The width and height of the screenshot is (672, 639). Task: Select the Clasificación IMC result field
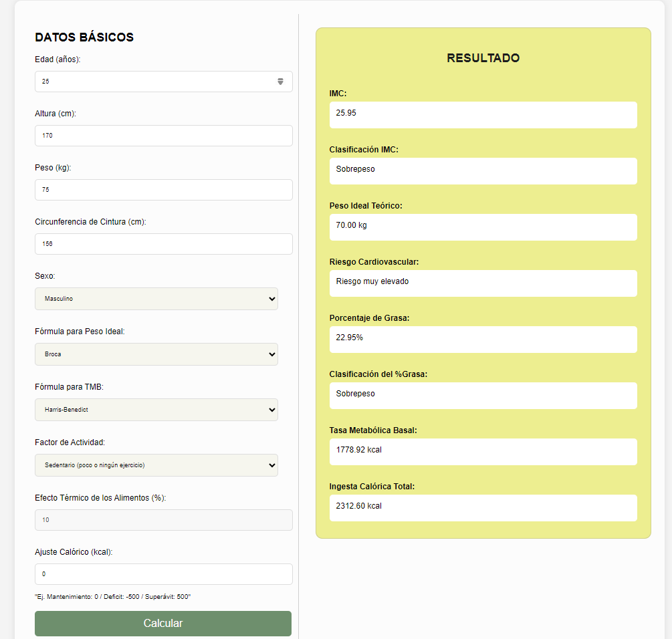[483, 170]
